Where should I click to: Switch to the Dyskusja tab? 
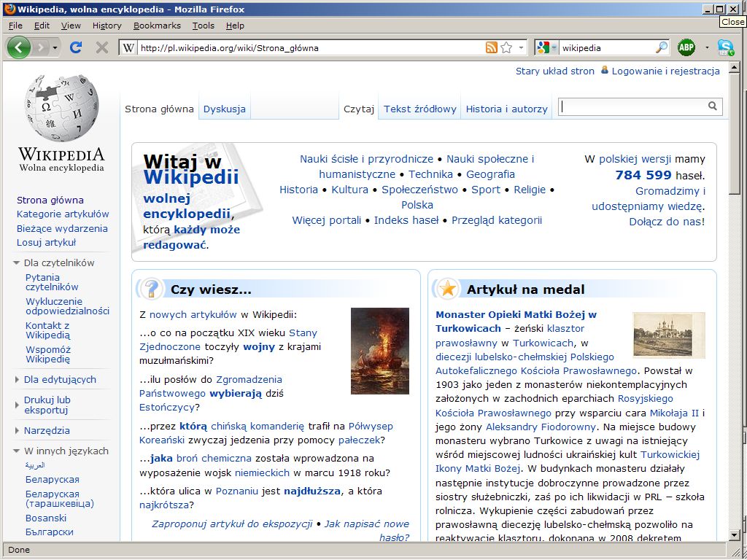coord(225,109)
